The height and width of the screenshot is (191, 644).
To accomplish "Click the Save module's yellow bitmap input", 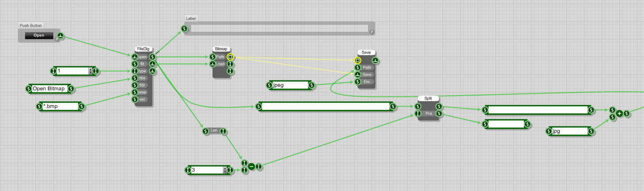I will 357,60.
